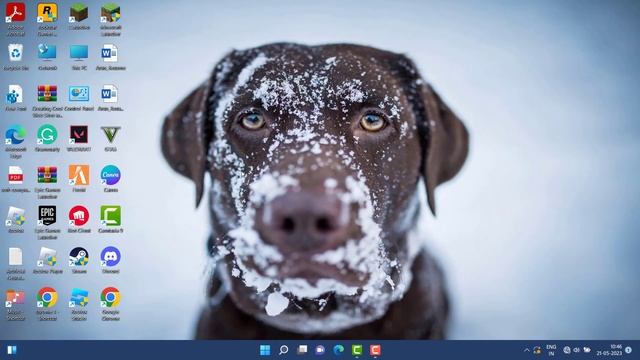Switch to green Camtasia taskbar app

(x=357, y=350)
